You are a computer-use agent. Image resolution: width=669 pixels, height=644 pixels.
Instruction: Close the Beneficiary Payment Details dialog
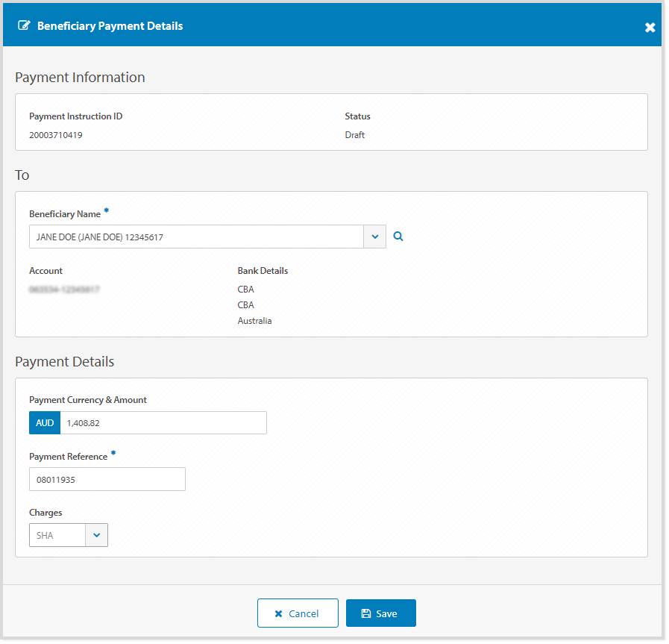(650, 26)
